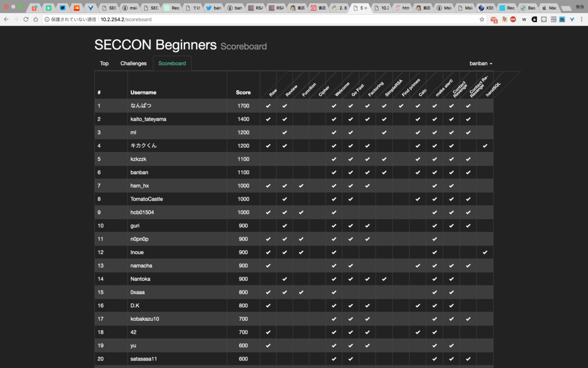588x368 pixels.
Task: Switch to the 'htm' browser tab
Action: tap(402, 7)
